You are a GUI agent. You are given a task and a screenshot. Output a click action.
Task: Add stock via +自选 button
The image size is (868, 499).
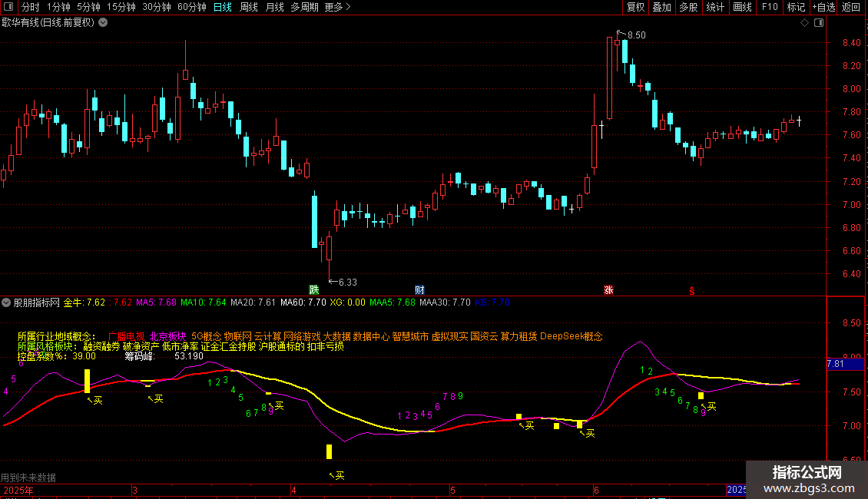[x=823, y=7]
